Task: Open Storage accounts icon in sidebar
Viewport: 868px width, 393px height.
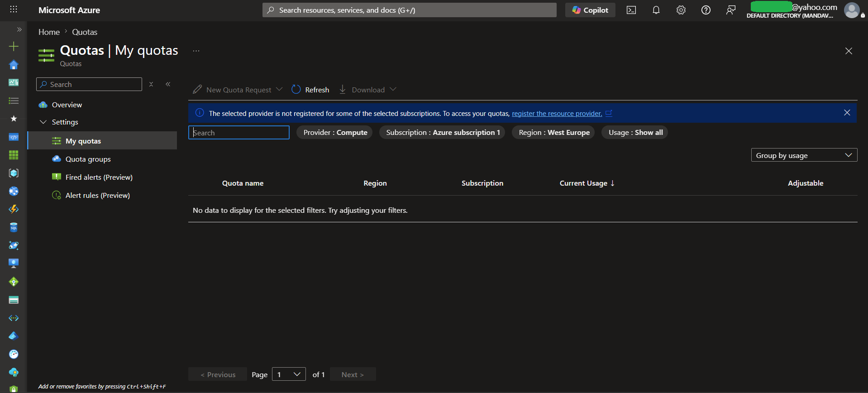Action: coord(14,300)
